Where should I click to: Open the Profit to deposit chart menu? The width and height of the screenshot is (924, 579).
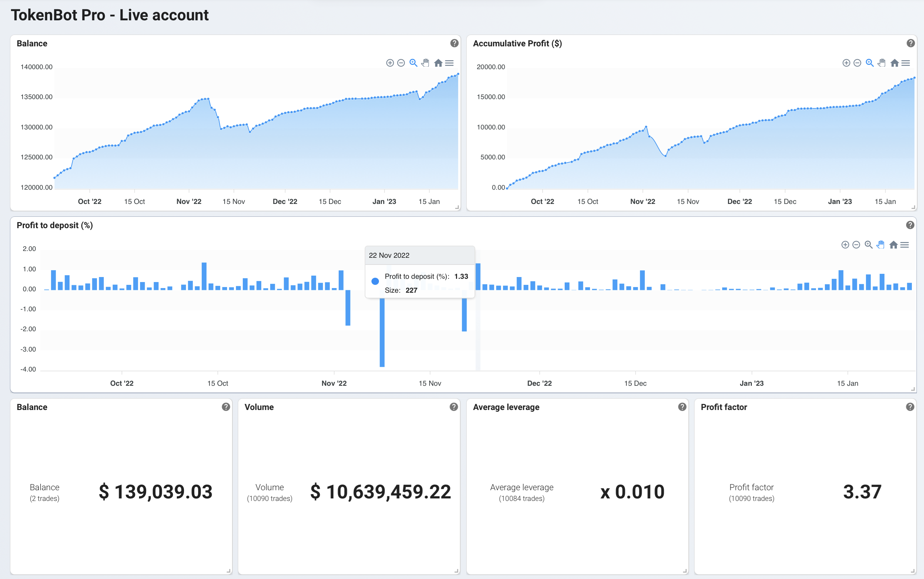tap(904, 245)
